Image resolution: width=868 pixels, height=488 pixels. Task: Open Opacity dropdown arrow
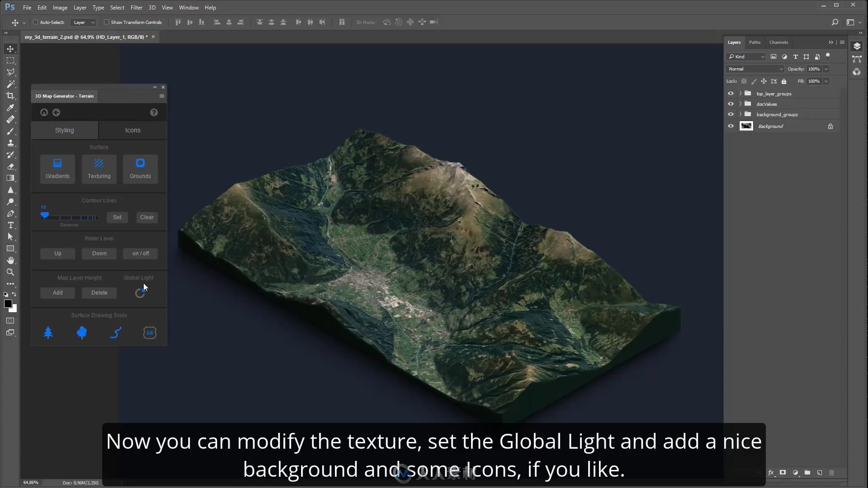click(x=826, y=69)
